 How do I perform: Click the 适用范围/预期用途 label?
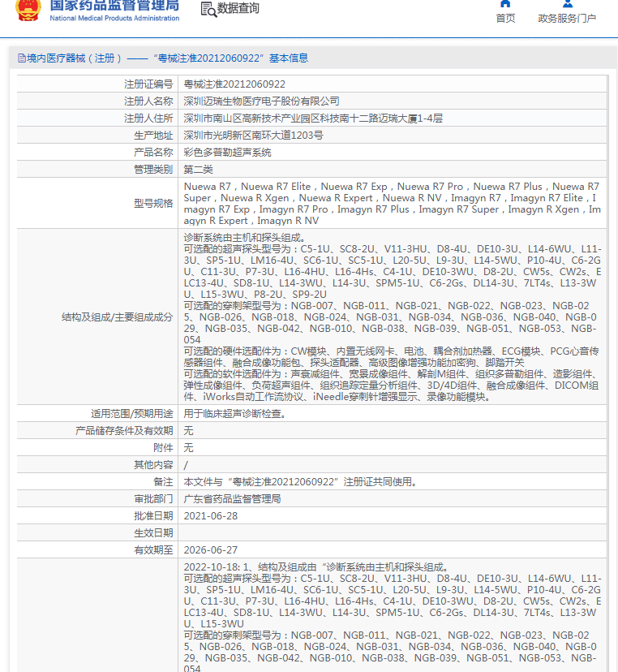coord(131,414)
